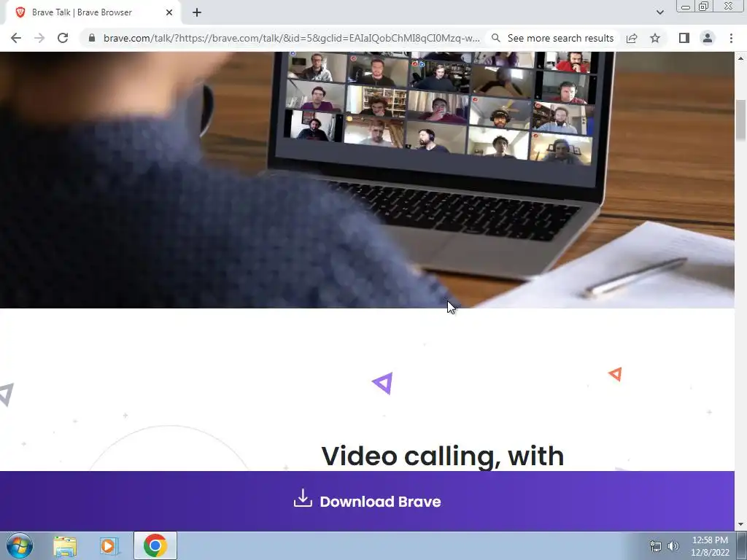Click the browser forward arrow
Image resolution: width=747 pixels, height=560 pixels.
tap(39, 38)
